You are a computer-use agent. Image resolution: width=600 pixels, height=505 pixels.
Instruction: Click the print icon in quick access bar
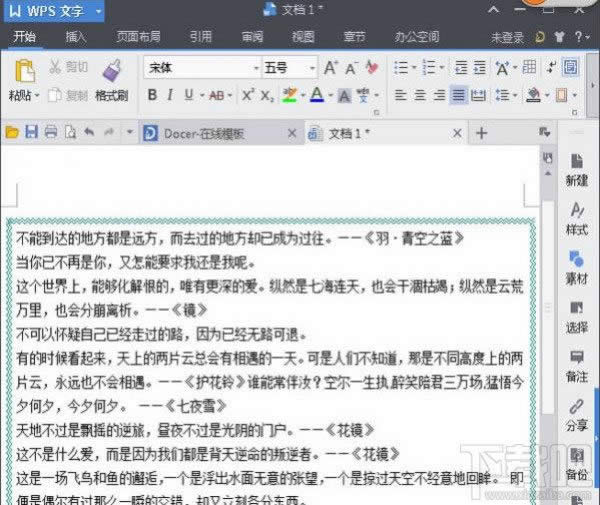[51, 132]
